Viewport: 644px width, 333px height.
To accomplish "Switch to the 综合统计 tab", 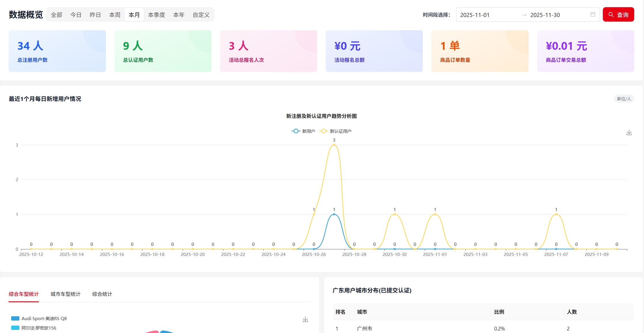I will (x=102, y=294).
